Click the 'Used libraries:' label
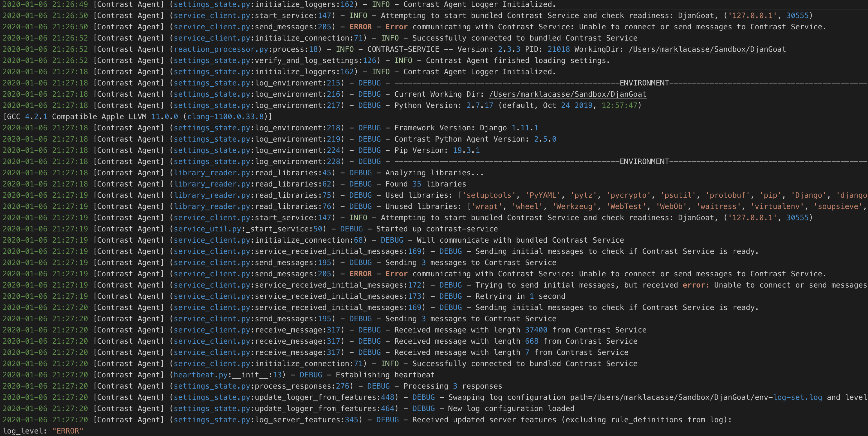 pos(419,195)
